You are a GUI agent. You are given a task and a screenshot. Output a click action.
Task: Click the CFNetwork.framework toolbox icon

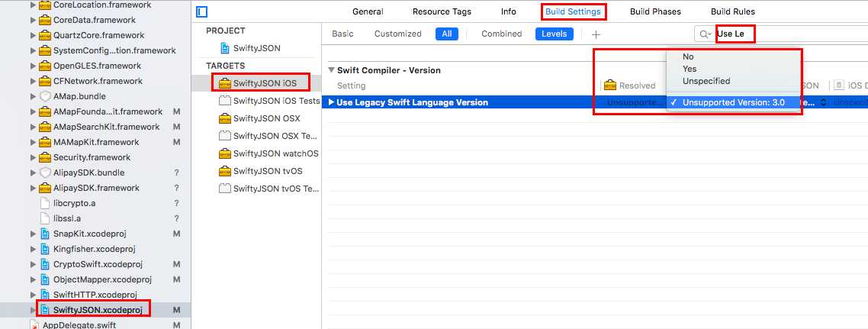pyautogui.click(x=46, y=81)
